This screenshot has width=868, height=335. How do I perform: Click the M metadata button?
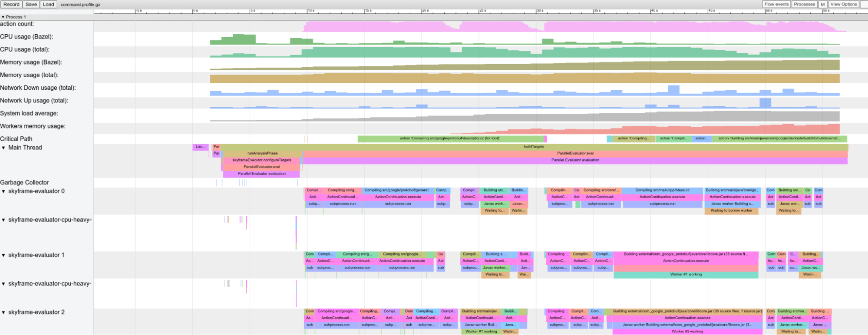(x=822, y=4)
